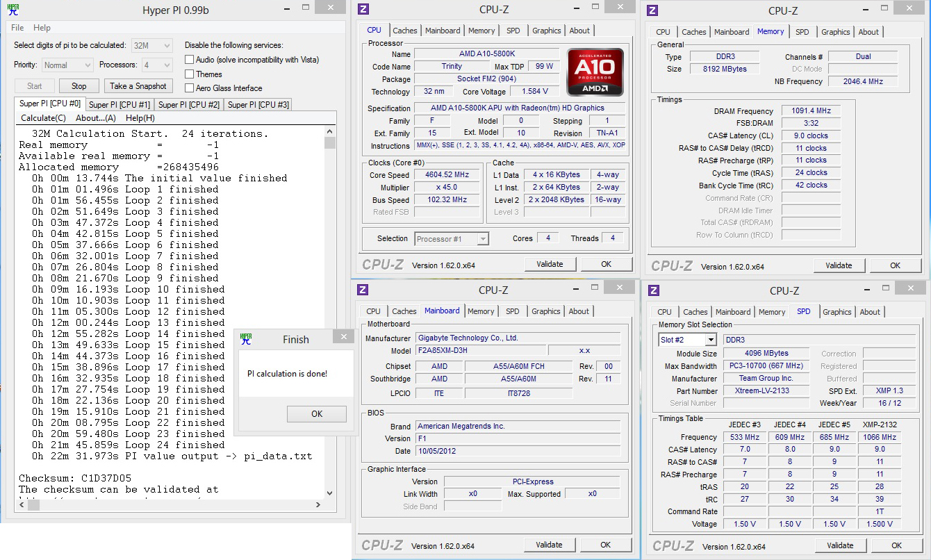Click the CPU-Z icon on CPU window
This screenshot has width=931, height=560.
(363, 9)
